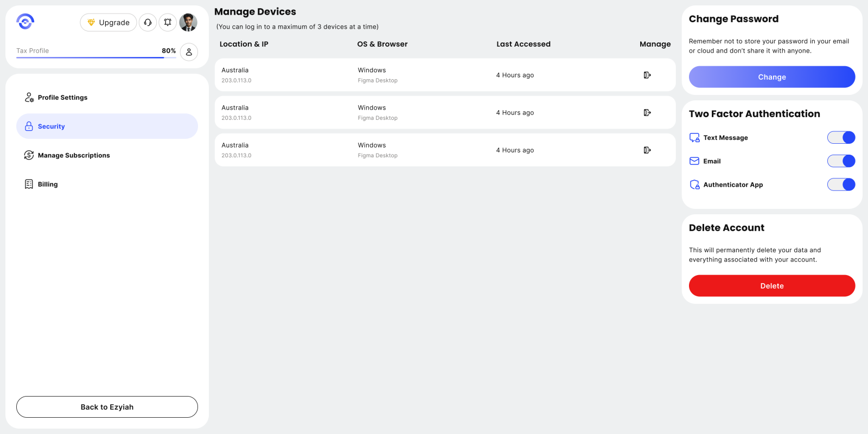Open Profile Settings in the sidebar
The height and width of the screenshot is (434, 868).
[62, 98]
